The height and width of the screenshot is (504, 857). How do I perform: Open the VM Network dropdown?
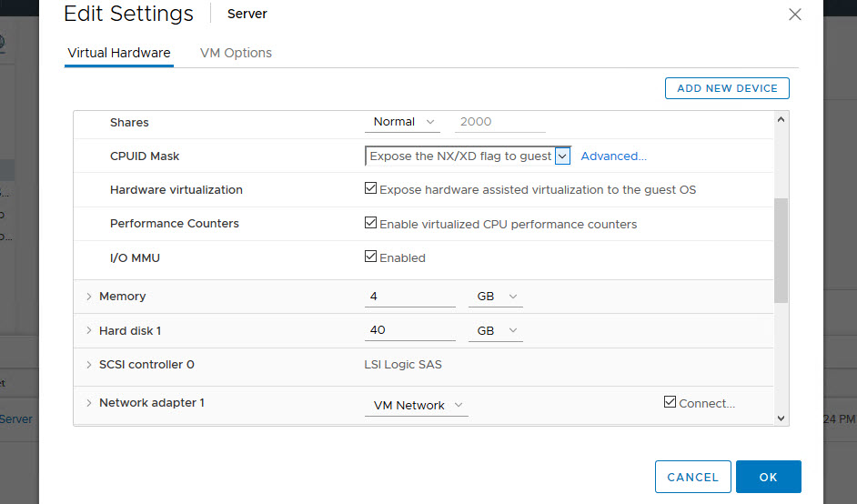[417, 405]
